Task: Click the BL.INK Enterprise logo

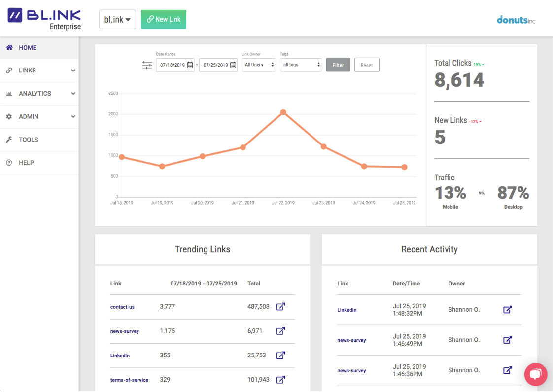Action: [x=44, y=19]
